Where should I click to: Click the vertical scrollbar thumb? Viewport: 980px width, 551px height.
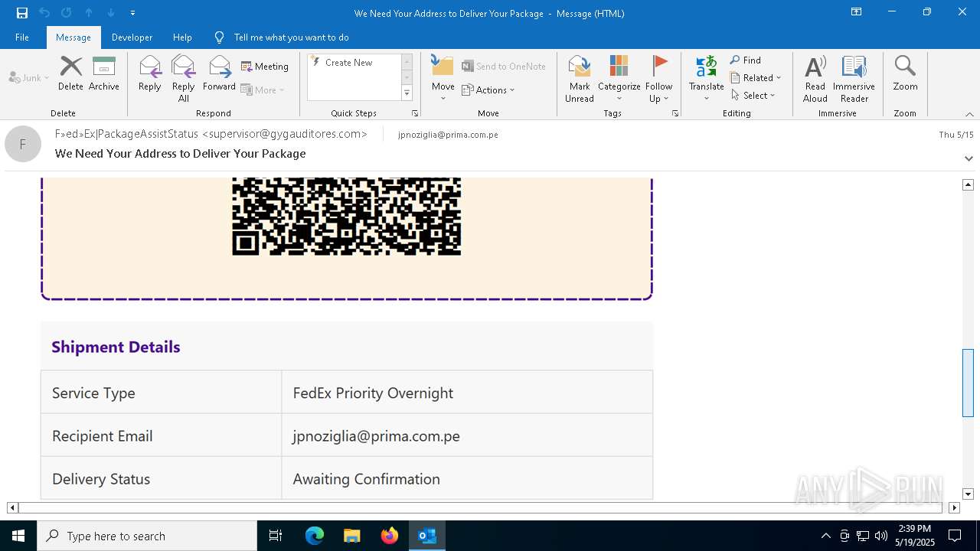[x=968, y=383]
